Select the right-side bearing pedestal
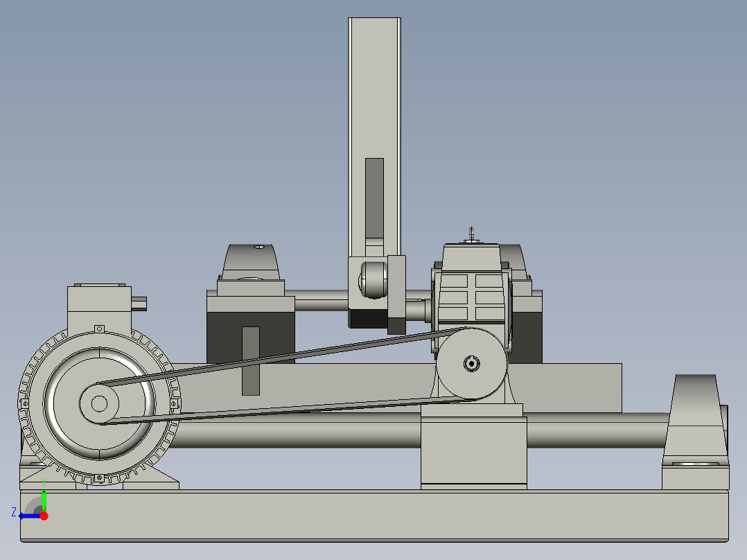The height and width of the screenshot is (560, 747). coord(696,431)
